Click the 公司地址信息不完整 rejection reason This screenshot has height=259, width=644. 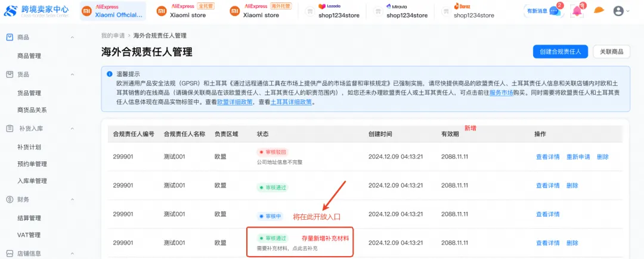pos(279,162)
